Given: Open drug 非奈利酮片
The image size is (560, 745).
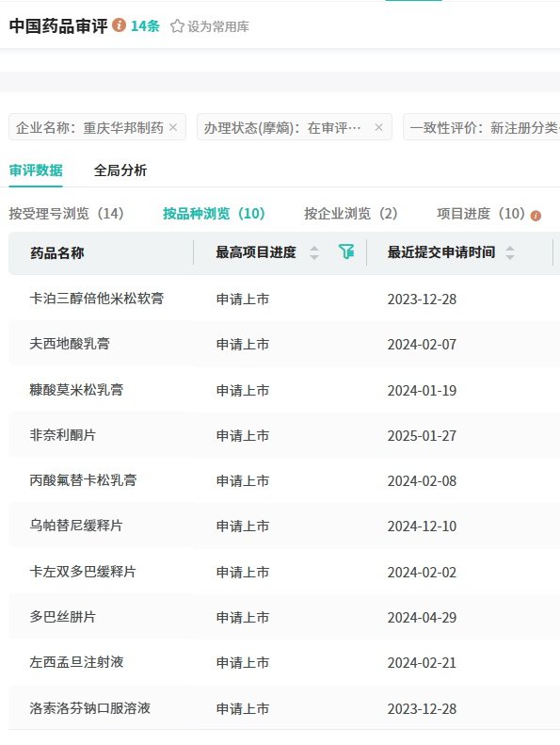Looking at the screenshot, I should [63, 435].
